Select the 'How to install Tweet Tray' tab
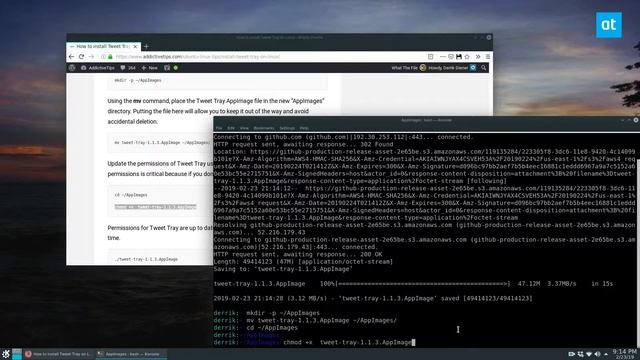The image size is (640, 360). [104, 47]
